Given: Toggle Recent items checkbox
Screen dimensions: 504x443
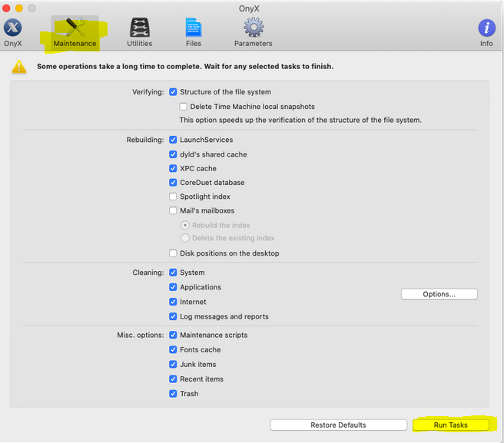Looking at the screenshot, I should tap(173, 379).
